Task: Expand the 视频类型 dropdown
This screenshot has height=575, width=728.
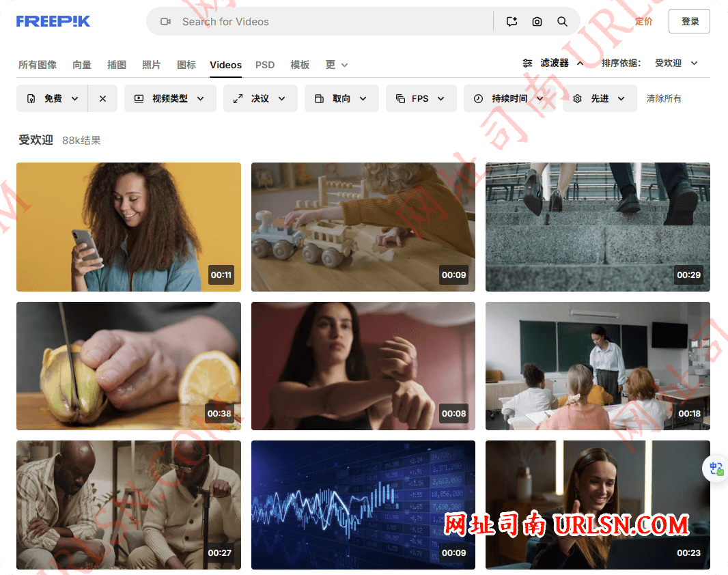Action: [x=169, y=98]
